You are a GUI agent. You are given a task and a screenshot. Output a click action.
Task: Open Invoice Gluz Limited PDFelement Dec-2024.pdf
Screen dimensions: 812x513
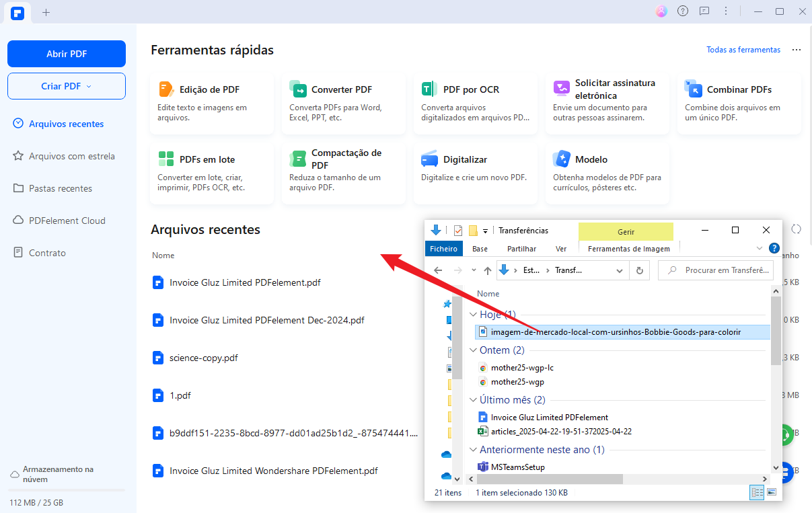pos(267,320)
